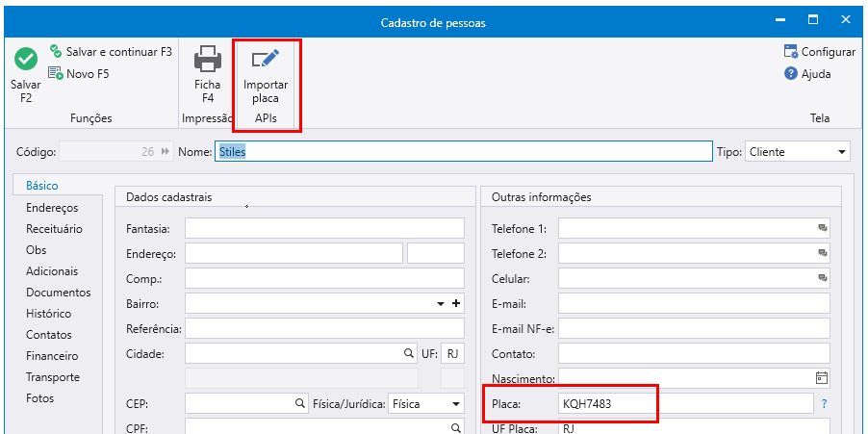Click the Placa field with KQH7483
This screenshot has height=434, width=868.
(x=686, y=403)
